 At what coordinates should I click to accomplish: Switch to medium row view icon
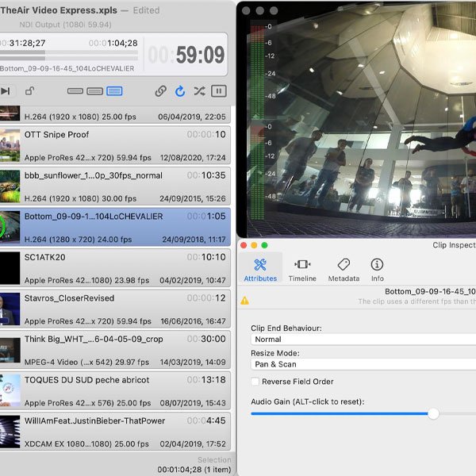click(x=94, y=91)
